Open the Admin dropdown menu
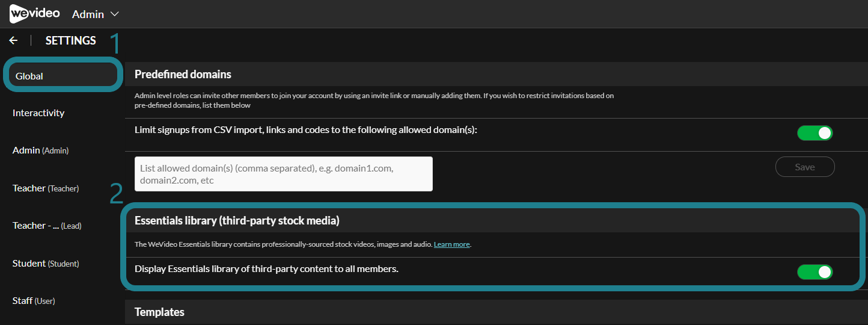The height and width of the screenshot is (325, 868). 96,14
